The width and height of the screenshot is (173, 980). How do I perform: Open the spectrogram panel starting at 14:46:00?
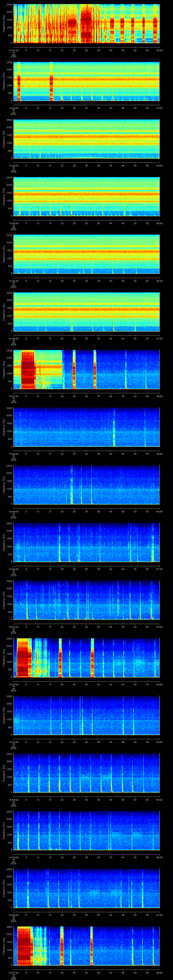(x=86, y=312)
